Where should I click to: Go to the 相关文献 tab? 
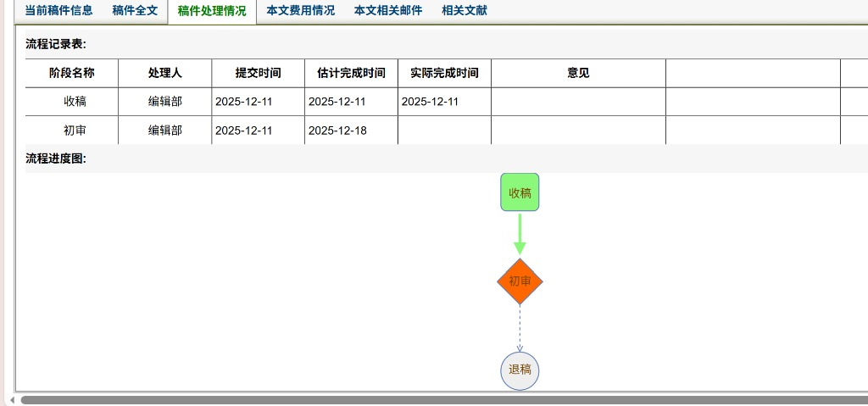coord(464,11)
